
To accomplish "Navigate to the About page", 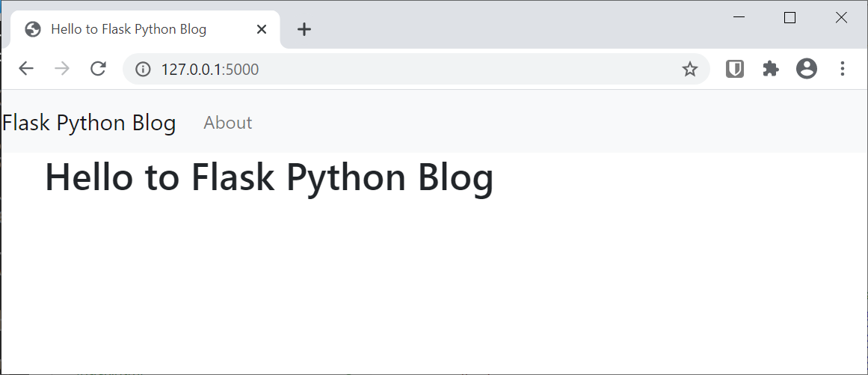I will click(228, 123).
